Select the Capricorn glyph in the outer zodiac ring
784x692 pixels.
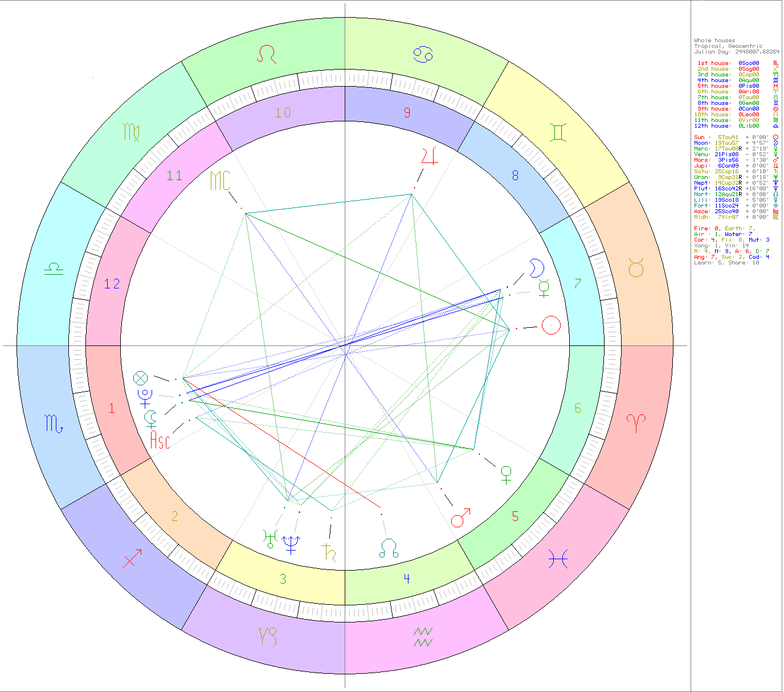coord(267,636)
